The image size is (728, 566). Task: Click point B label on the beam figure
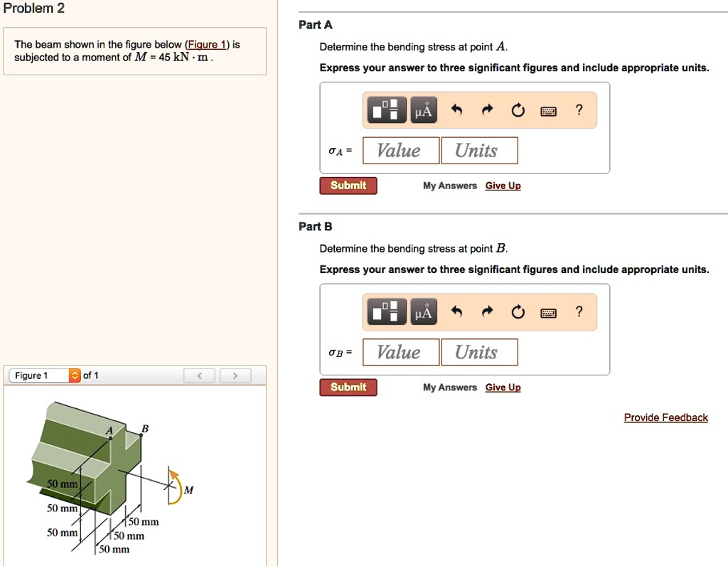coord(145,428)
